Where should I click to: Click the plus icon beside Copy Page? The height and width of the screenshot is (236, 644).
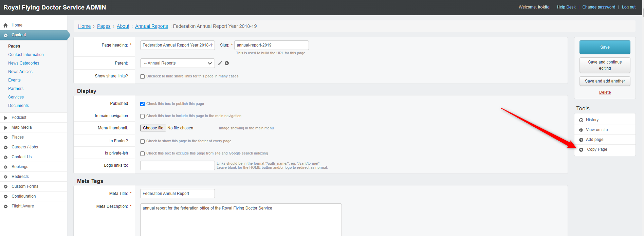tap(581, 149)
